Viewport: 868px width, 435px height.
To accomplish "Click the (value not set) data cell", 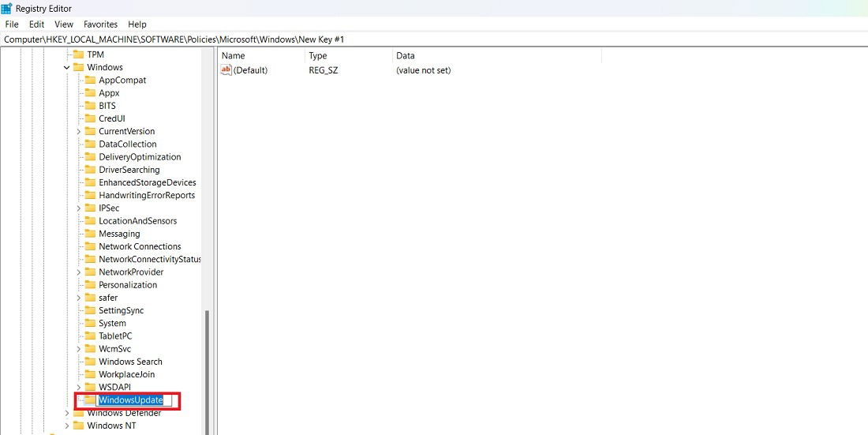I will 424,70.
